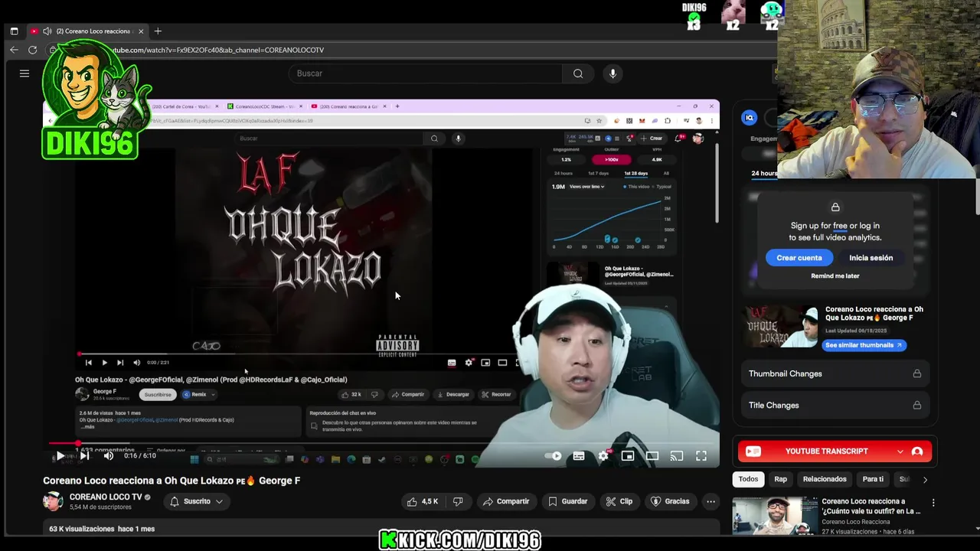Open the player settings gear

[603, 456]
